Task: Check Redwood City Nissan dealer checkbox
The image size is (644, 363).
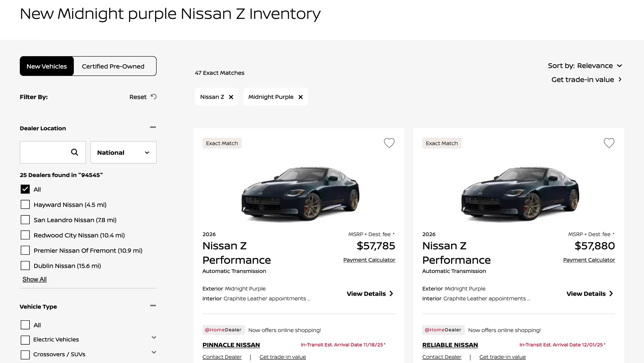Action: click(x=25, y=235)
